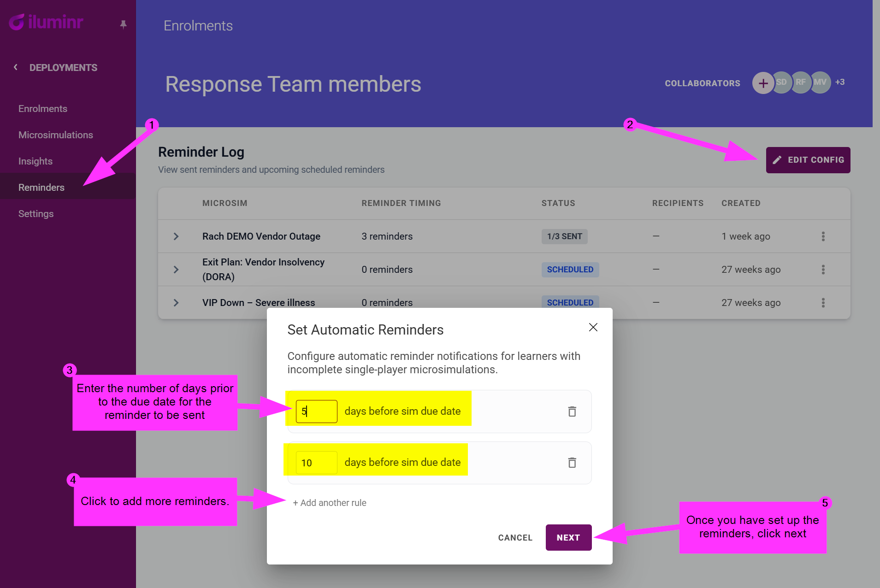
Task: Click the add collaborator plus icon
Action: (x=763, y=83)
